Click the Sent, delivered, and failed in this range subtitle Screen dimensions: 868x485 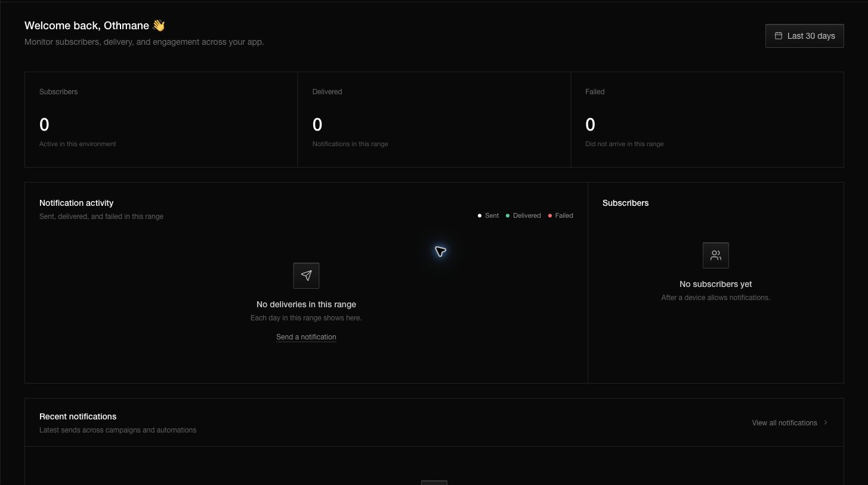coord(101,217)
